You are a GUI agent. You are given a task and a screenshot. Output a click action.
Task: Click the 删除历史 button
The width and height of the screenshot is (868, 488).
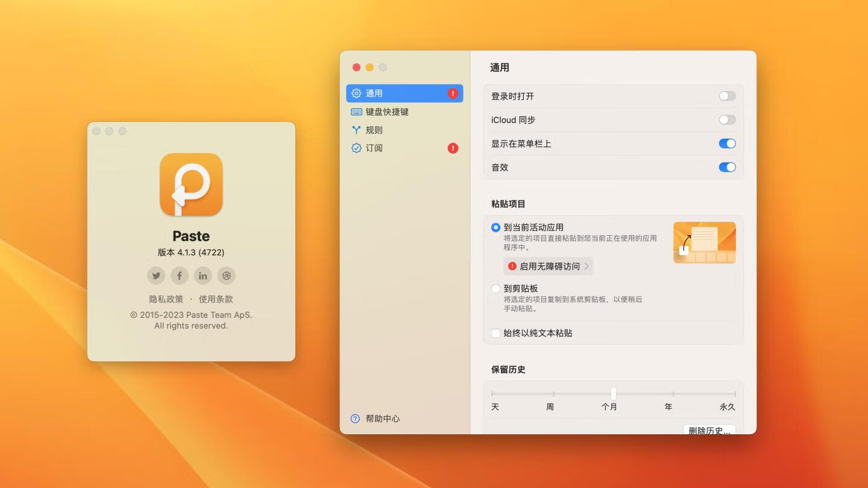[709, 430]
